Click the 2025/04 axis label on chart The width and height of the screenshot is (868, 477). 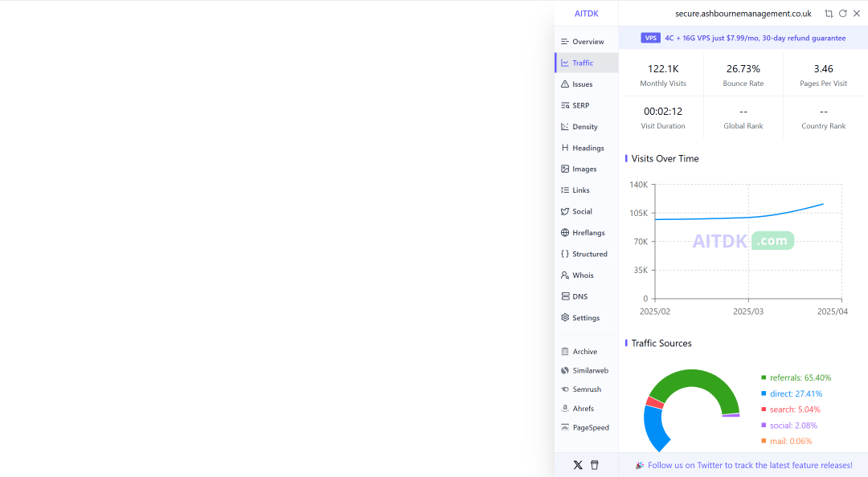[x=832, y=312]
